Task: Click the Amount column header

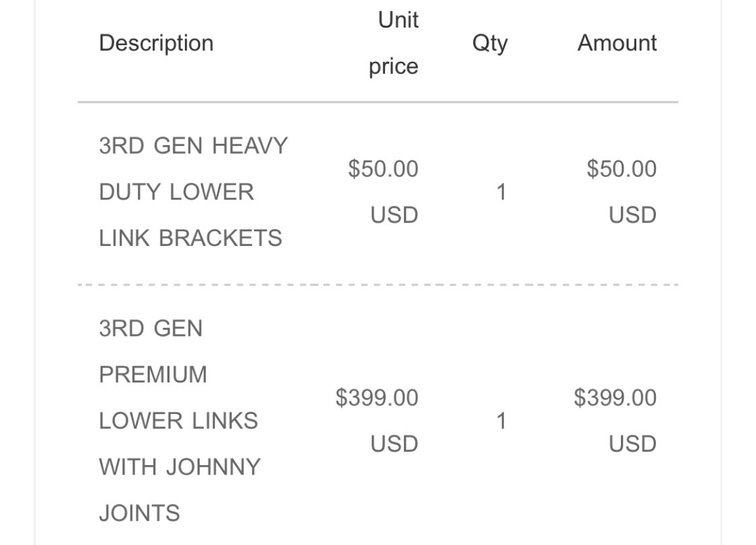Action: [x=617, y=43]
